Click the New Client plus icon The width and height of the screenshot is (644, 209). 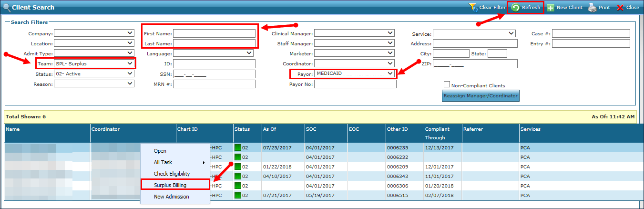point(550,8)
